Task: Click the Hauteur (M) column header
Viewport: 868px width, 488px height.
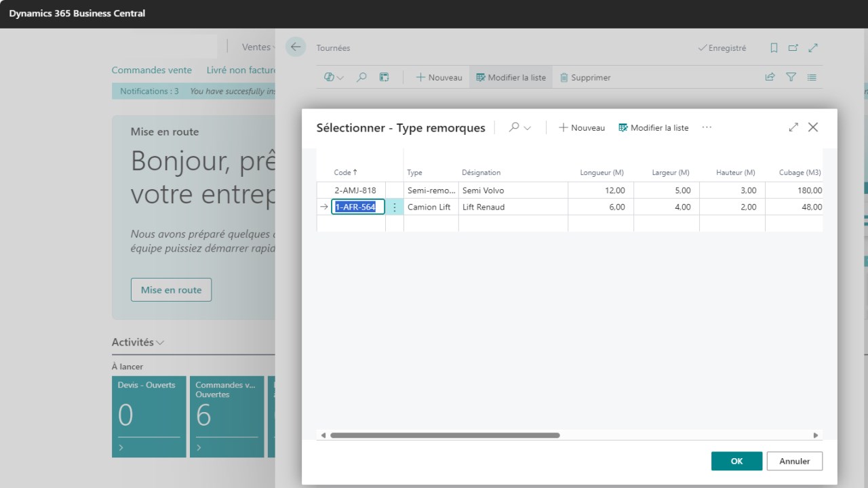Action: [736, 172]
